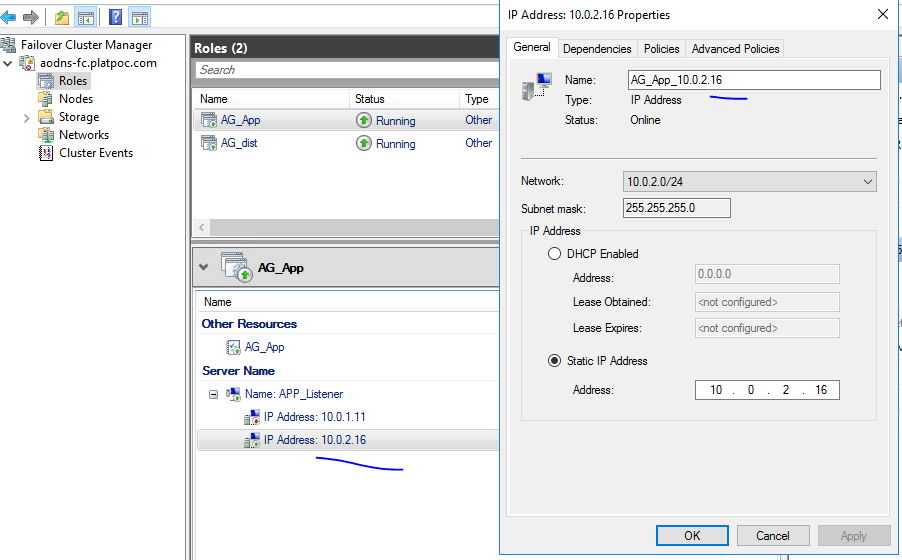Click the computer icon in Properties dialog
The width and height of the screenshot is (902, 560).
tap(537, 86)
